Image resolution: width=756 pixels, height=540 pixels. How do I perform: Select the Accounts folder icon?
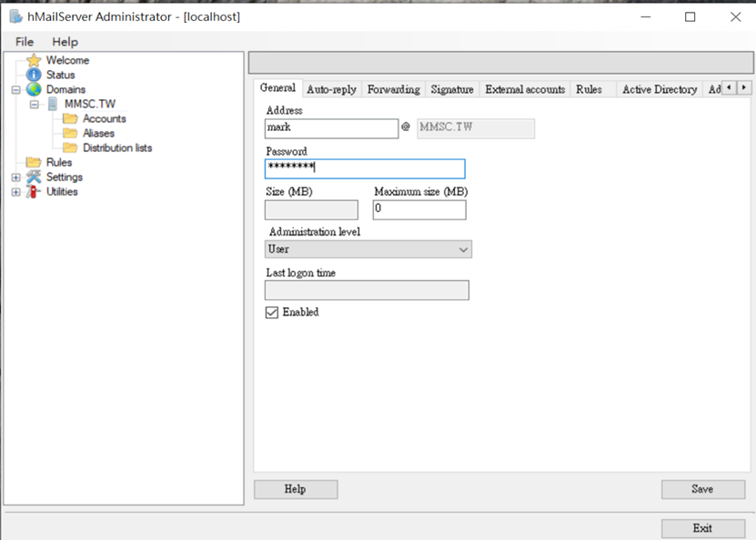click(x=70, y=118)
